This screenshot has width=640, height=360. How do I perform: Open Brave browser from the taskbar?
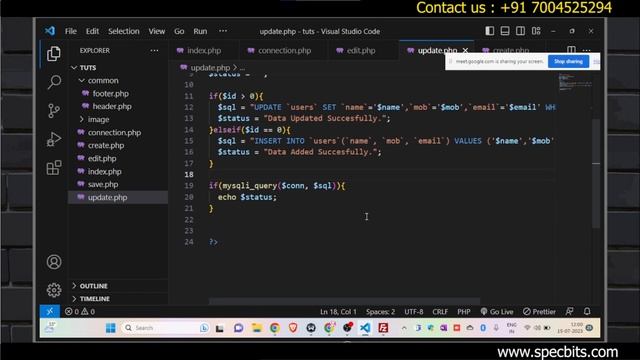coord(293,328)
